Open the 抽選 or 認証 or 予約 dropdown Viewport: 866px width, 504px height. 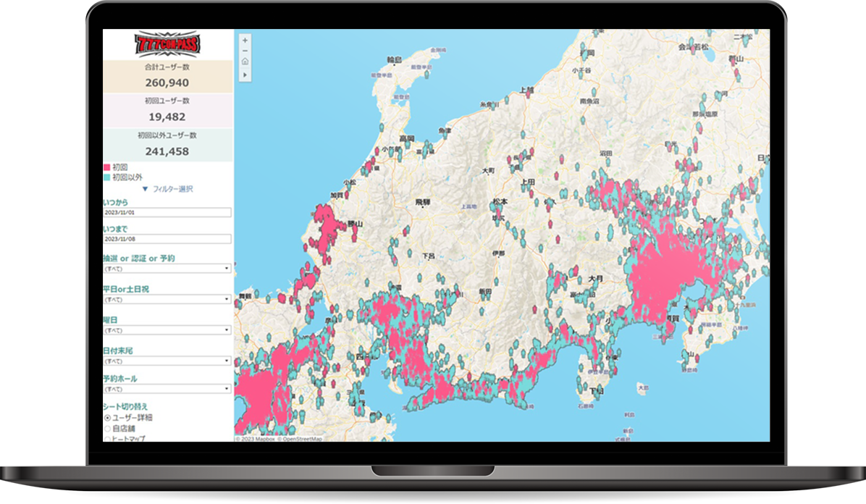point(167,269)
